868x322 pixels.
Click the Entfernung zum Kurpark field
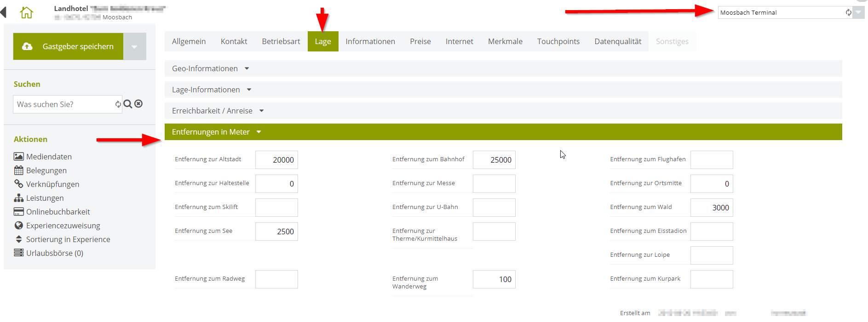(x=712, y=279)
